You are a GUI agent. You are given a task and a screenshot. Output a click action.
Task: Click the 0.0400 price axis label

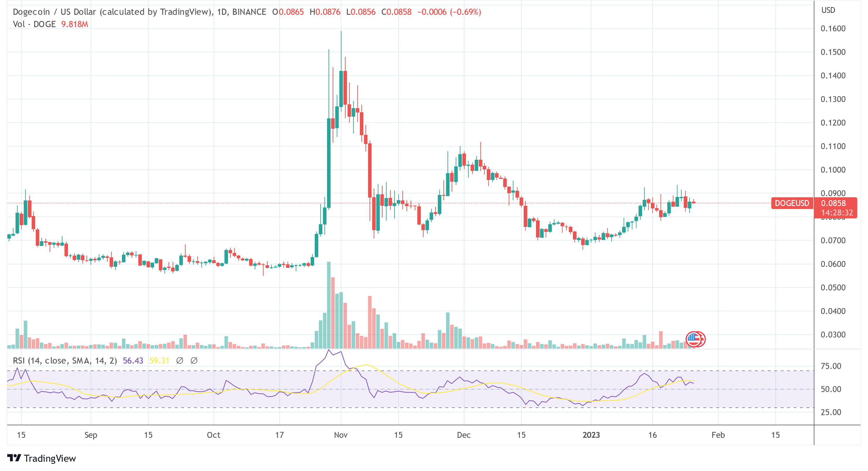pos(833,311)
